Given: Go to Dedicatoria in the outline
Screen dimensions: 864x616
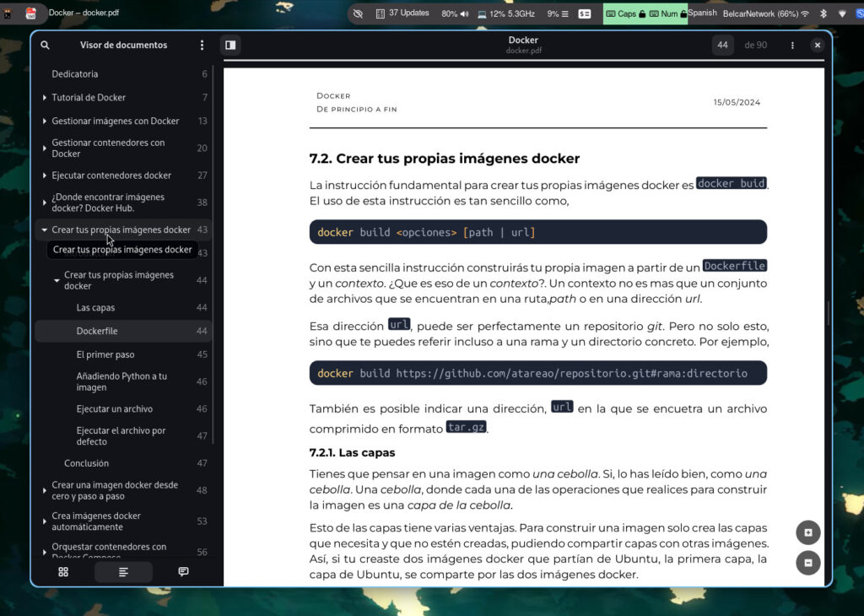Looking at the screenshot, I should (x=123, y=73).
